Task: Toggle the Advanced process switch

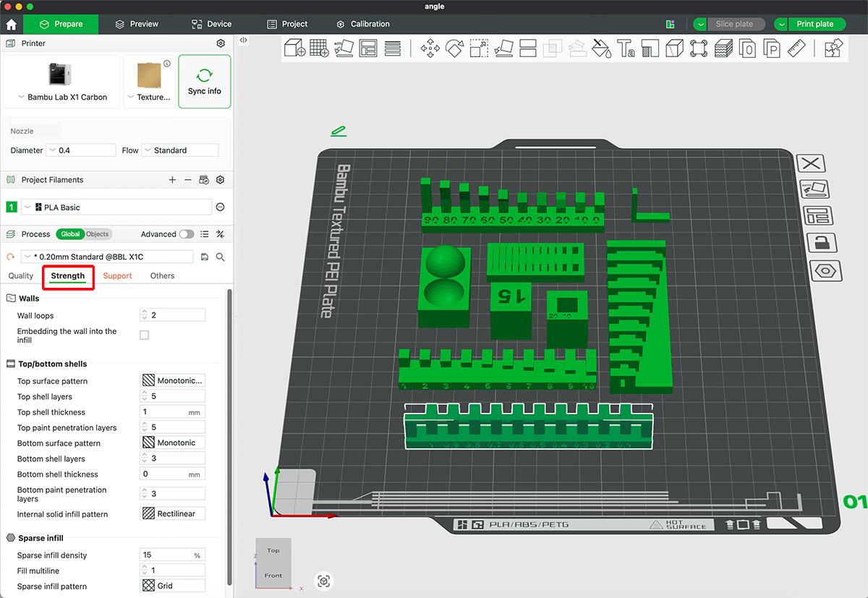Action: tap(187, 234)
